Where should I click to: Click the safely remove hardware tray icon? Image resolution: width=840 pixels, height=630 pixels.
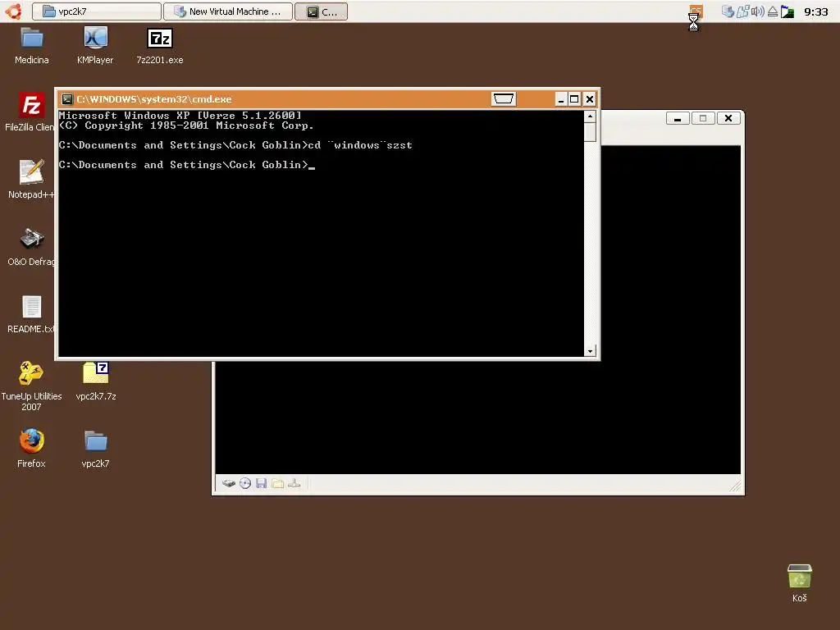point(773,11)
